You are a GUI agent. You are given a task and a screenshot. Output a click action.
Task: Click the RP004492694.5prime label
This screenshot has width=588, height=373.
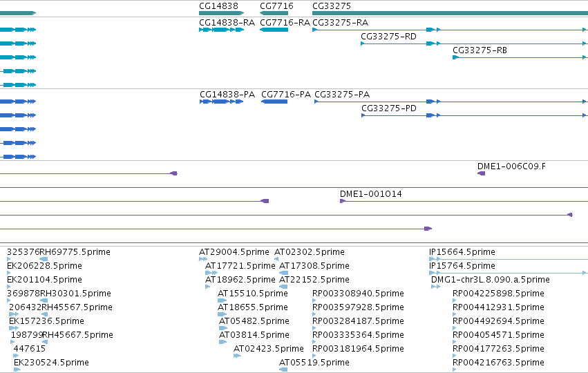pos(498,321)
